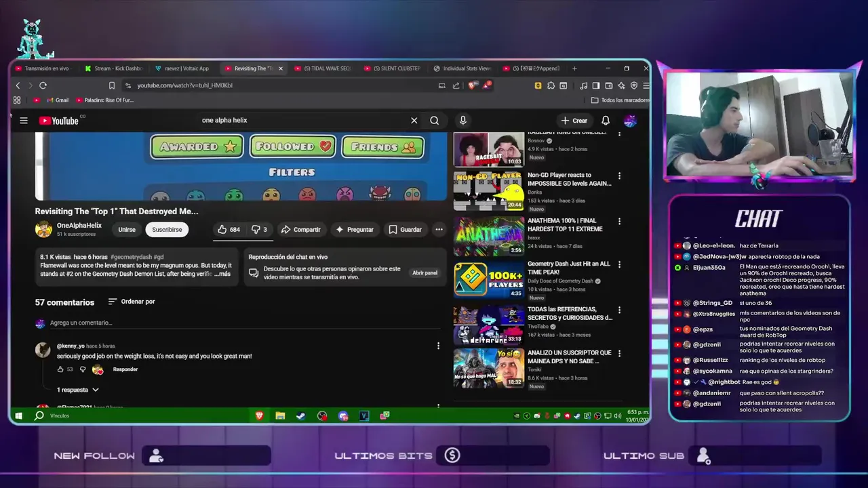The width and height of the screenshot is (868, 488).
Task: Like the video with 684 likes
Action: 228,230
